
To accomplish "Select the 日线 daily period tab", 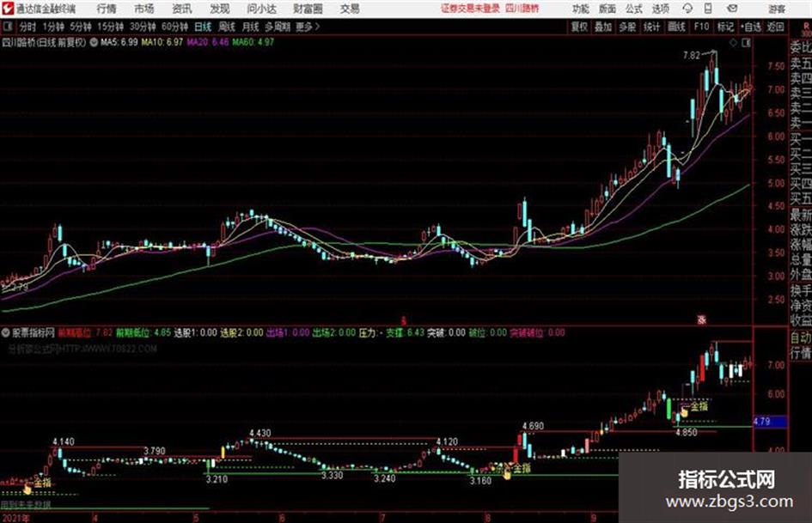I will [203, 27].
